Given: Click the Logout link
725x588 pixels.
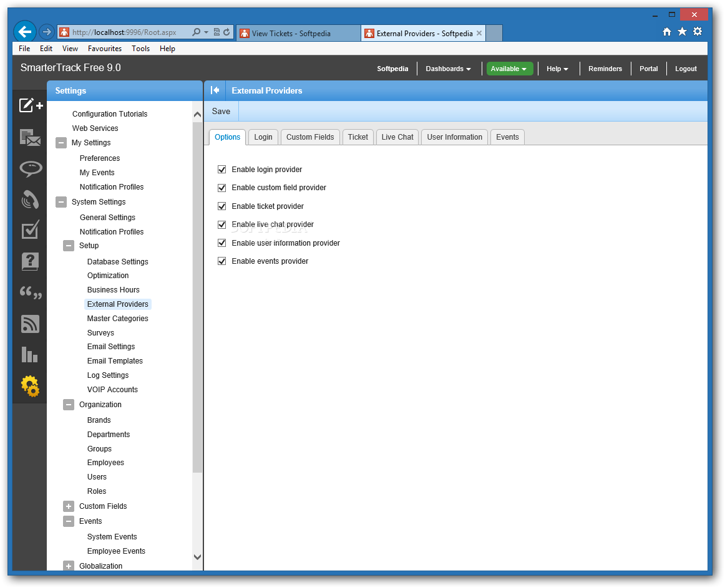Looking at the screenshot, I should [x=686, y=69].
